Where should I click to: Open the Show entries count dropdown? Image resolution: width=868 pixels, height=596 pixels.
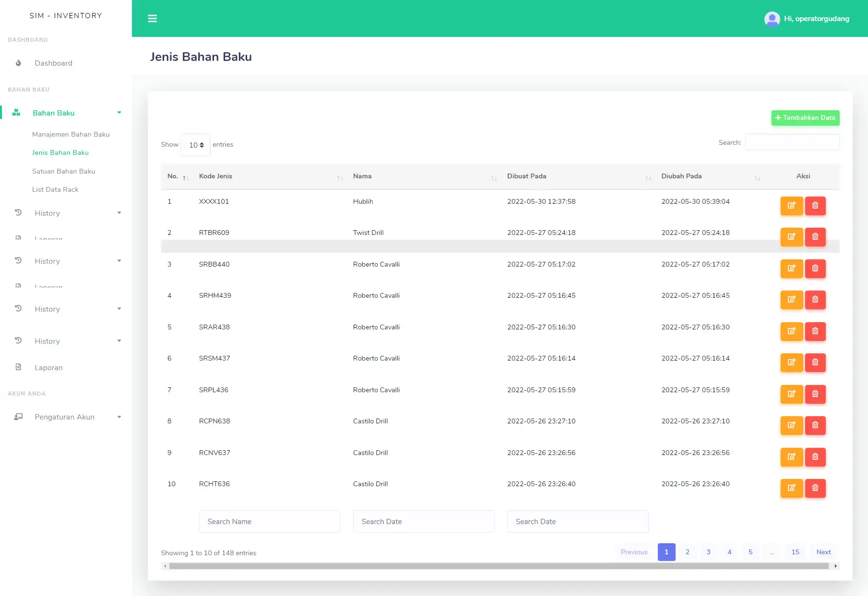[x=195, y=145]
